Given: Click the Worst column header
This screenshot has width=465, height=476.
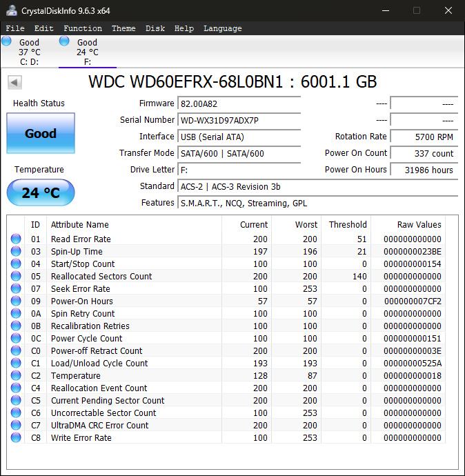Looking at the screenshot, I should pyautogui.click(x=297, y=225).
